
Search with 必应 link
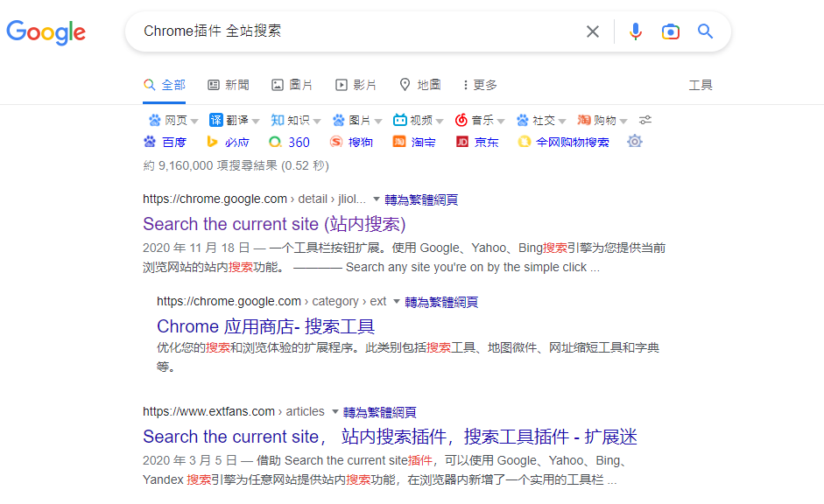point(237,143)
